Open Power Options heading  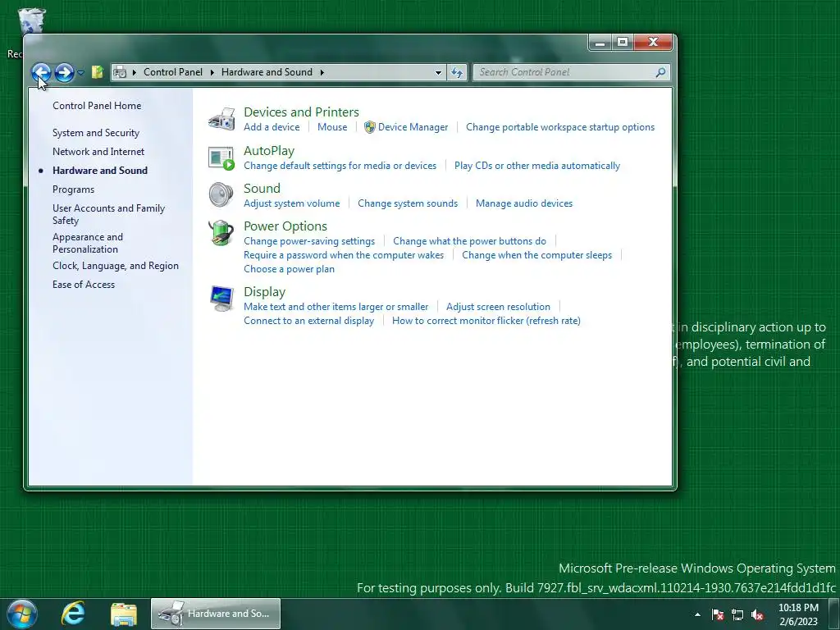click(285, 226)
